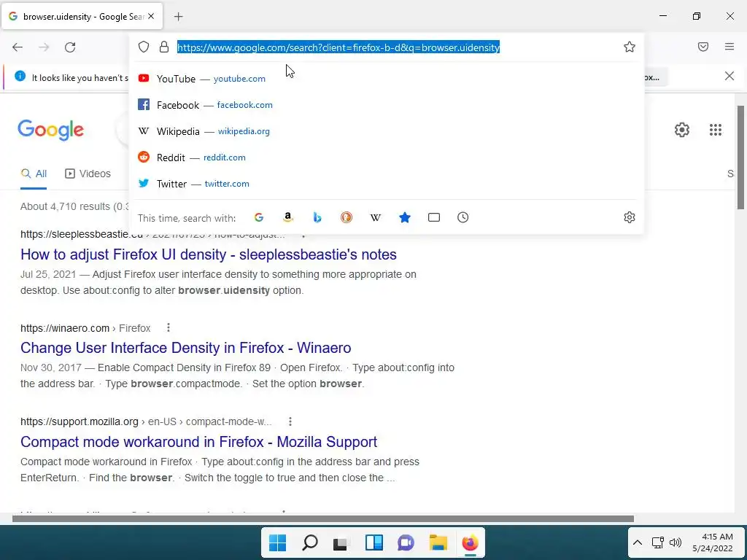Open Task View on the taskbar
Image resolution: width=747 pixels, height=560 pixels.
click(341, 542)
